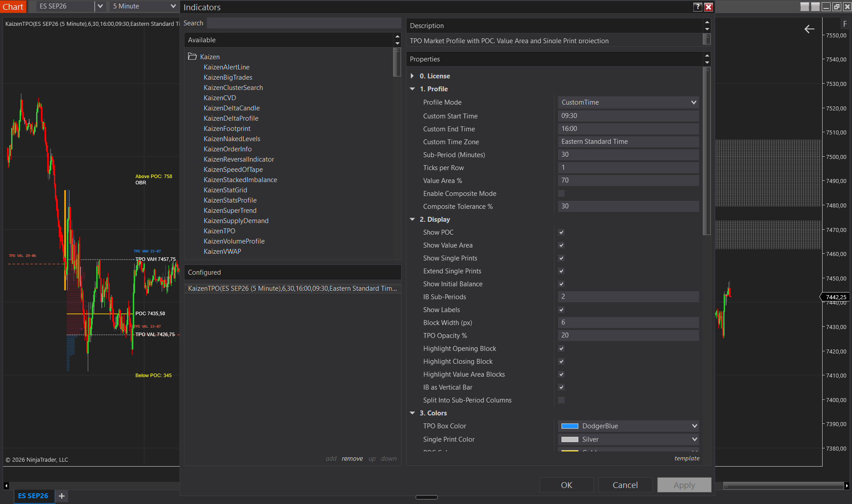This screenshot has width=852, height=504.
Task: Select KaizenFootprint indicator
Action: click(227, 129)
